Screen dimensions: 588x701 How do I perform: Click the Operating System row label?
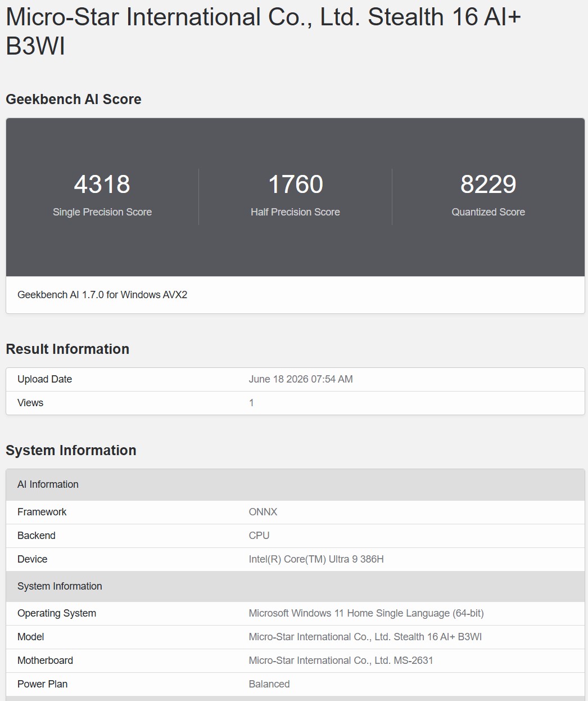(x=57, y=613)
